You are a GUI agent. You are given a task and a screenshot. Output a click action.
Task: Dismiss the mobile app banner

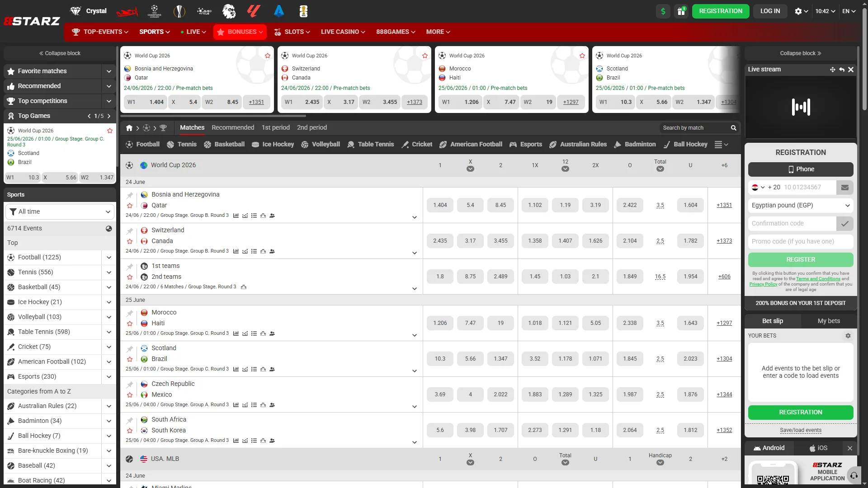point(850,448)
